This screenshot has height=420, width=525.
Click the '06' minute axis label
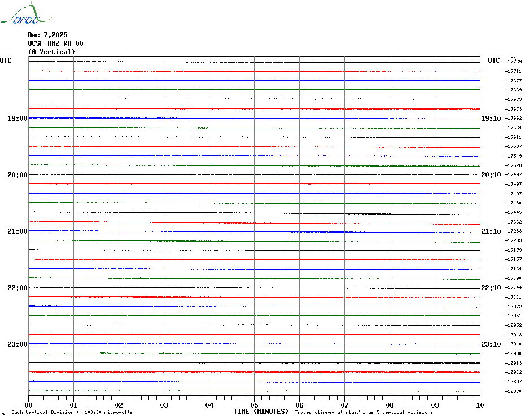300,405
